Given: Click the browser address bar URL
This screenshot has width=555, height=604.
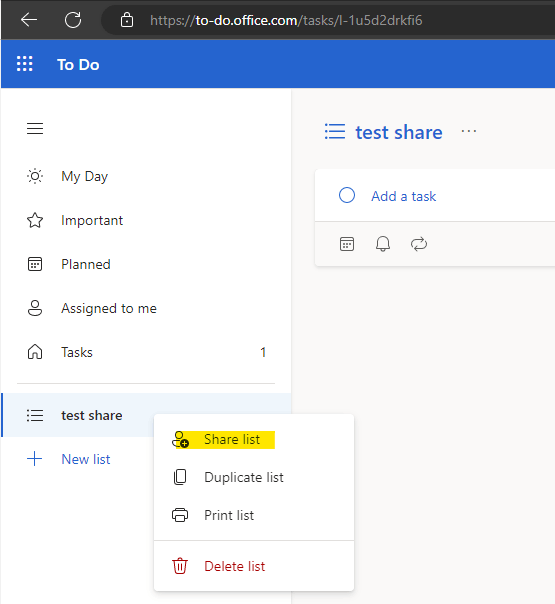Looking at the screenshot, I should point(286,20).
